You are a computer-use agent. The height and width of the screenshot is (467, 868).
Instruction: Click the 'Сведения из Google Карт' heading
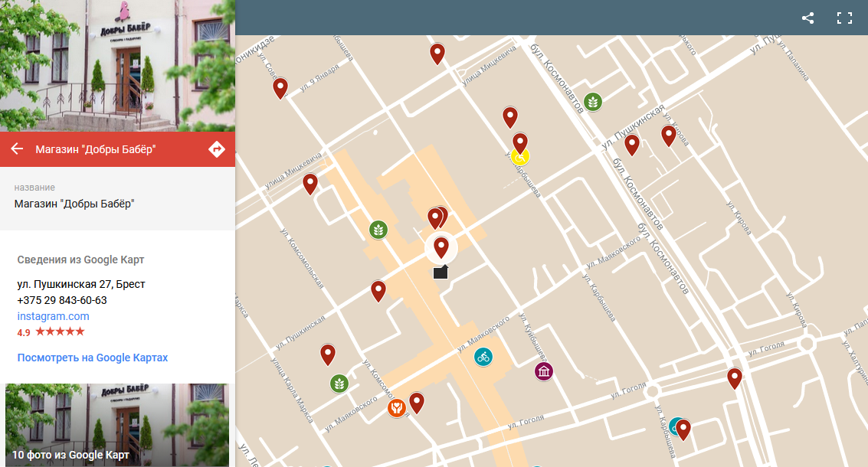pyautogui.click(x=80, y=260)
